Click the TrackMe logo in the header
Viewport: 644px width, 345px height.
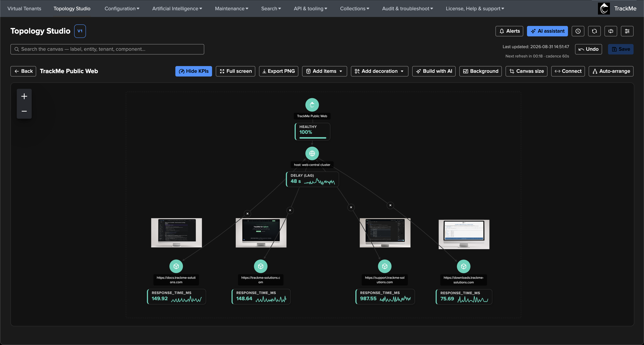[604, 9]
